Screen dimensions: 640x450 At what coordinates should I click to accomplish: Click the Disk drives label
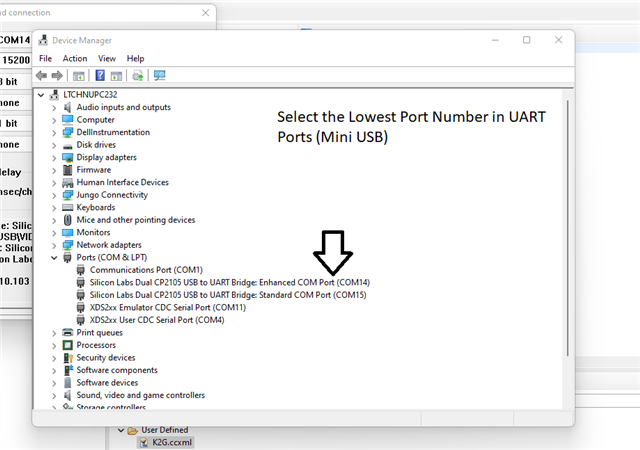96,145
